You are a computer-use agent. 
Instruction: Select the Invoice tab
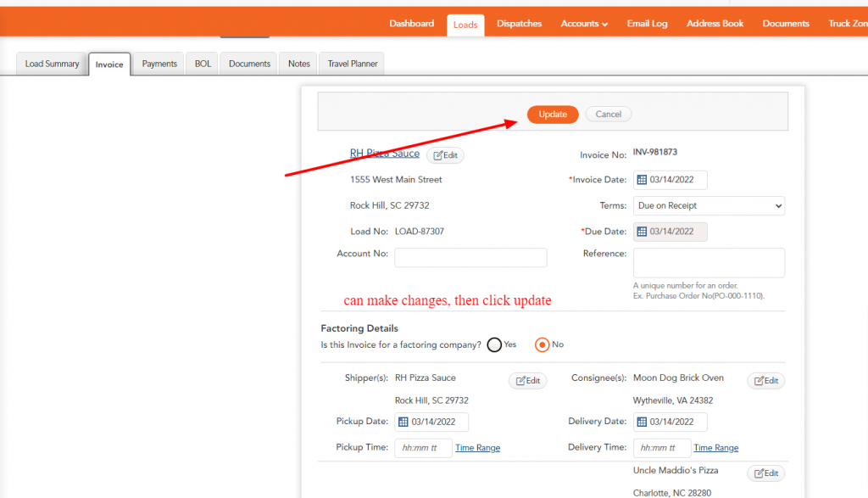pos(109,64)
